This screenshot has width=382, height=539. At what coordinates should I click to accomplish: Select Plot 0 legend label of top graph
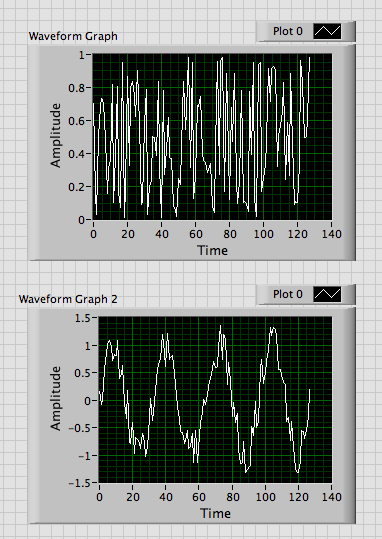pyautogui.click(x=288, y=31)
